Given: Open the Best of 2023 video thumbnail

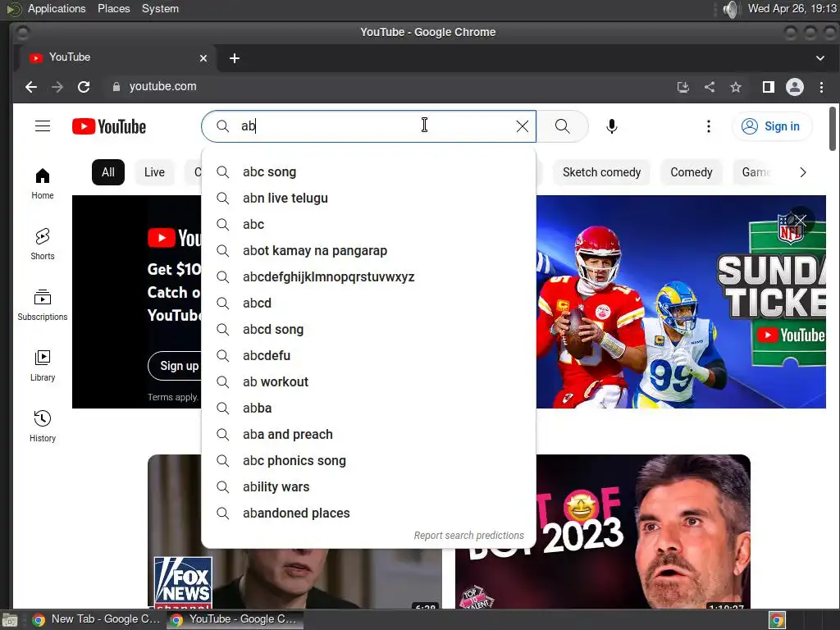Looking at the screenshot, I should coord(603,532).
